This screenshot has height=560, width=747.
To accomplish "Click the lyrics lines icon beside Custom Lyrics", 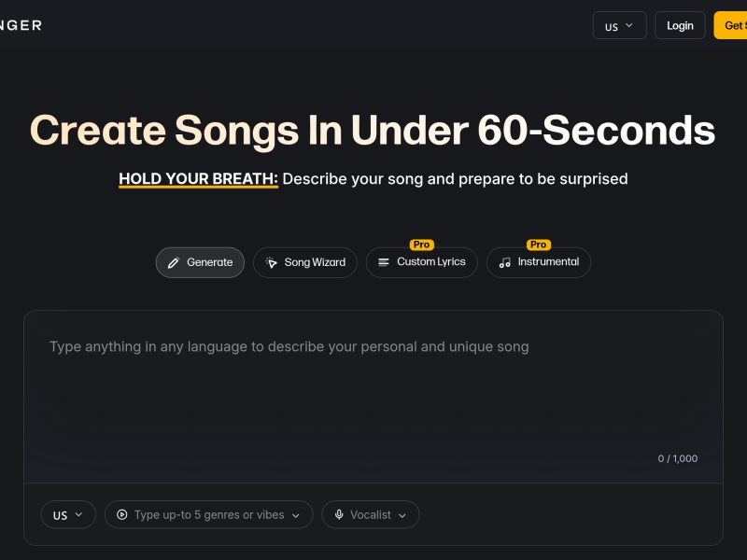I will [x=384, y=263].
